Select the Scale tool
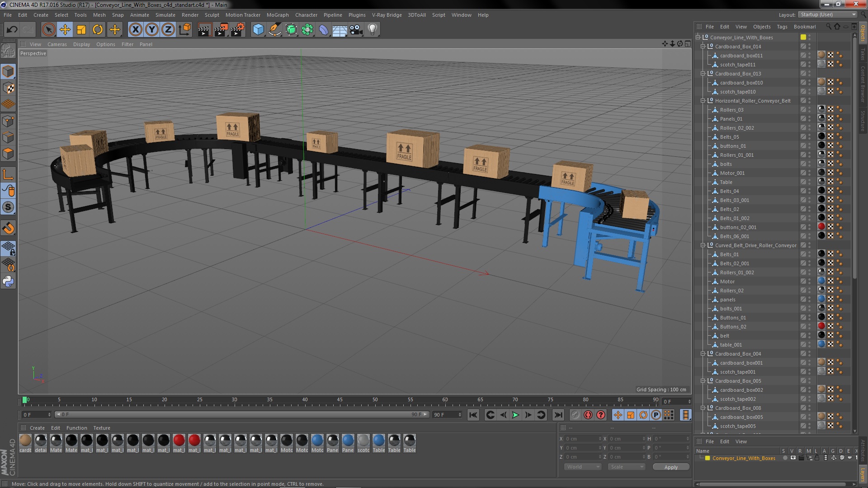The image size is (868, 488). click(81, 30)
